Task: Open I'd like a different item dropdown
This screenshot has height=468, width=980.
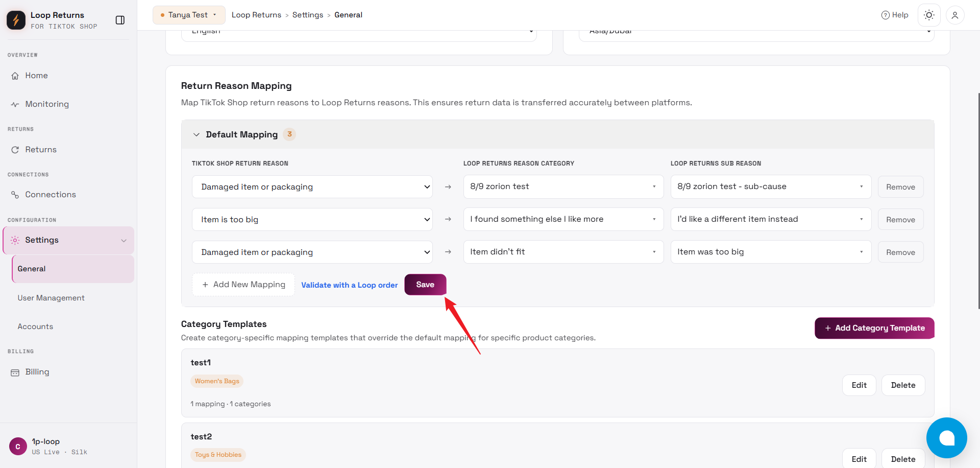Action: coord(771,219)
